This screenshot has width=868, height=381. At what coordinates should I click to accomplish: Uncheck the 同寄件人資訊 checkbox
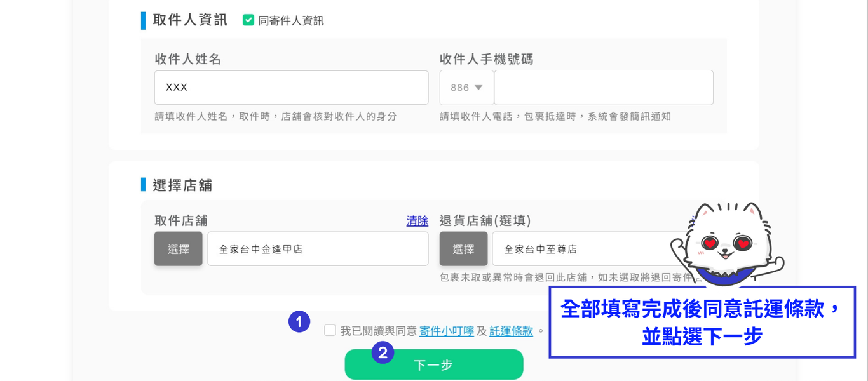248,20
